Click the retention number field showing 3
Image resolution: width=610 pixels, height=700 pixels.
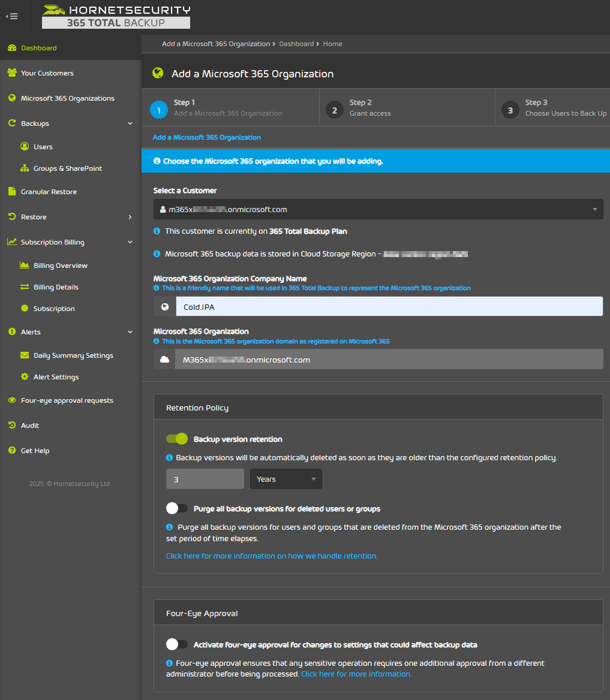(x=205, y=479)
